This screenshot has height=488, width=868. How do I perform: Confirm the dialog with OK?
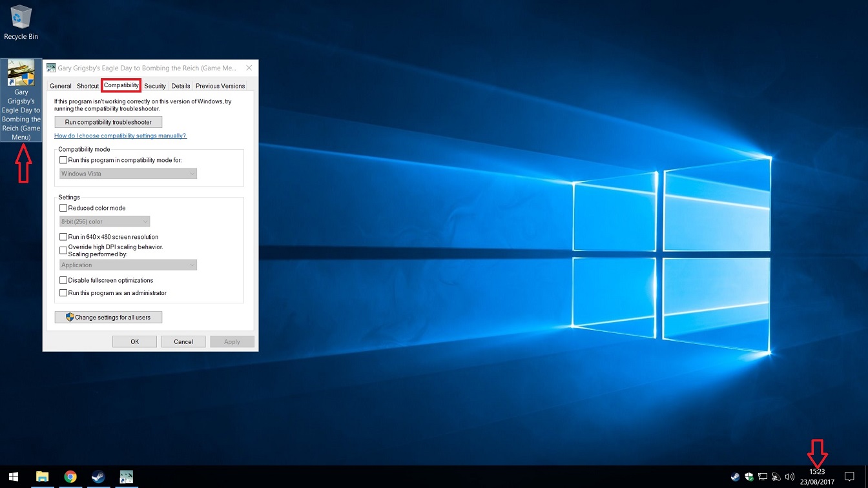134,341
